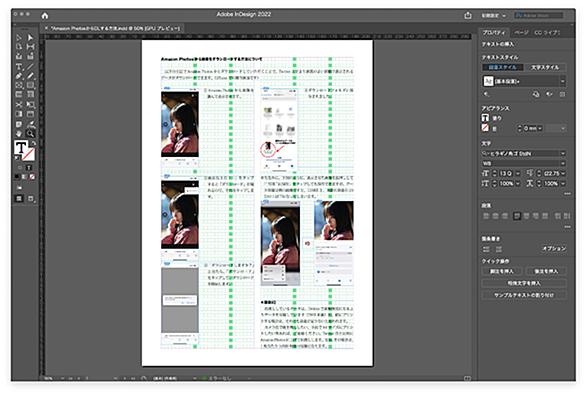Select the Note tool
The image size is (586, 394).
point(19,124)
